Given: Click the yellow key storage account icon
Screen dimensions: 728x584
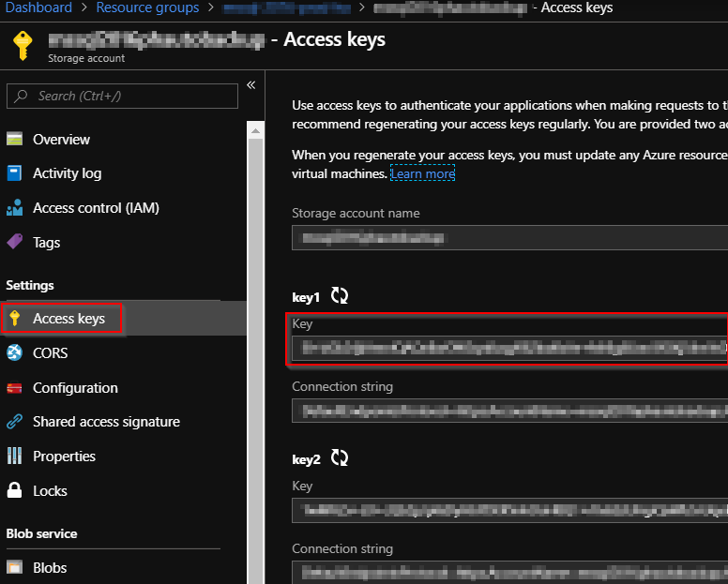Looking at the screenshot, I should (23, 45).
